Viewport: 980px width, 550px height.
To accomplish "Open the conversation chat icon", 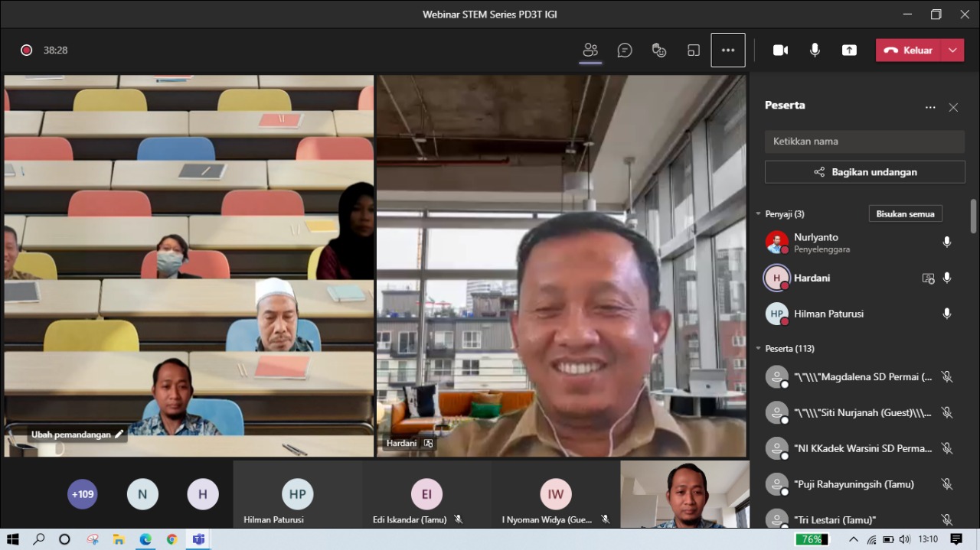I will (625, 50).
